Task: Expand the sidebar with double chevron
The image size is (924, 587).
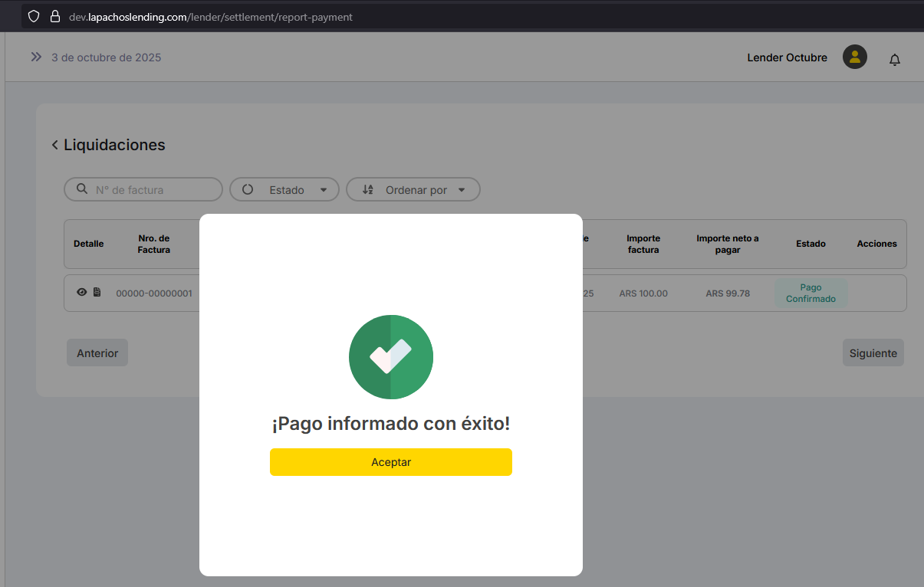Action: tap(36, 57)
